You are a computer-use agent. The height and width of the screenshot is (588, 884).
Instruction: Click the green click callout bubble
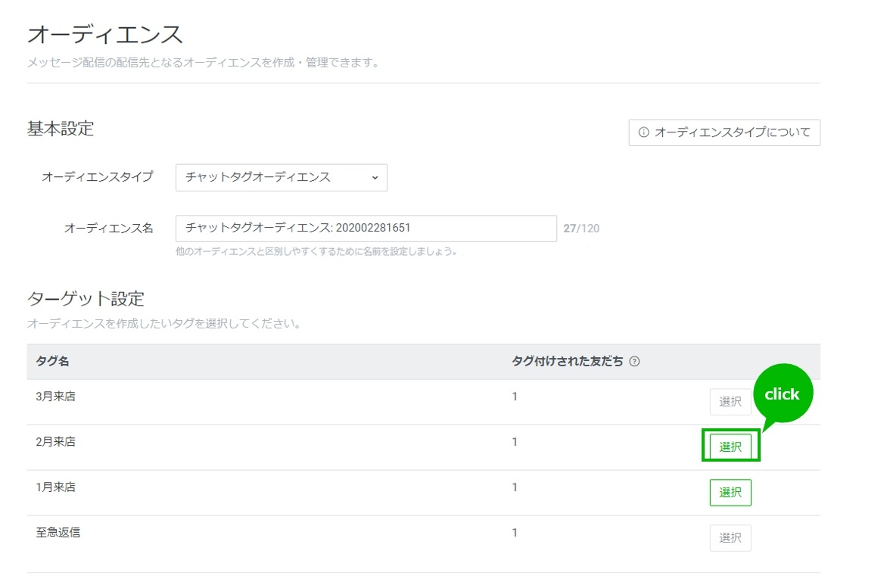tap(782, 394)
